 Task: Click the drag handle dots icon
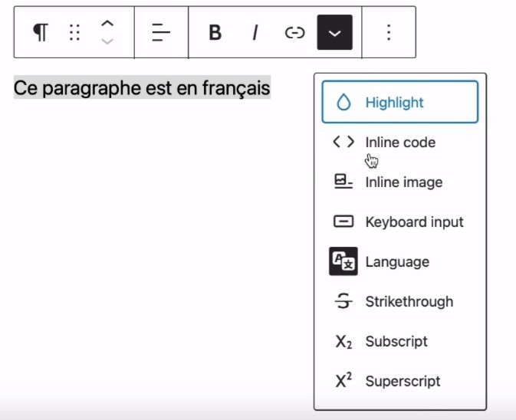coord(74,32)
